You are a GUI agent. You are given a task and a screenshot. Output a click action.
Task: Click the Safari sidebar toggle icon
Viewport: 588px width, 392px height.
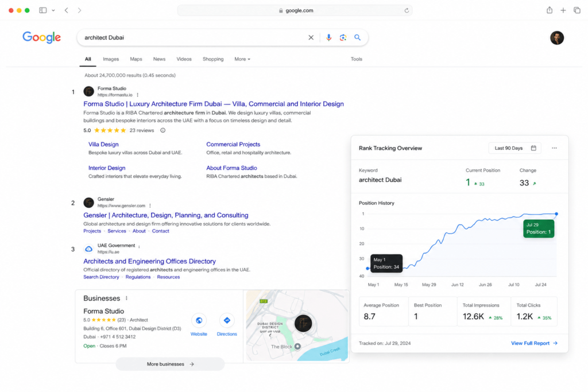point(42,10)
